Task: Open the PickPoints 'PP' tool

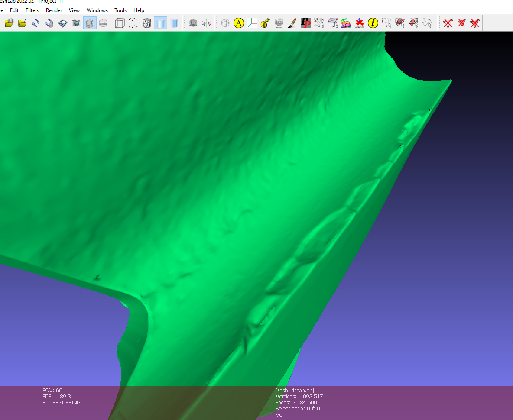Action: (x=306, y=23)
